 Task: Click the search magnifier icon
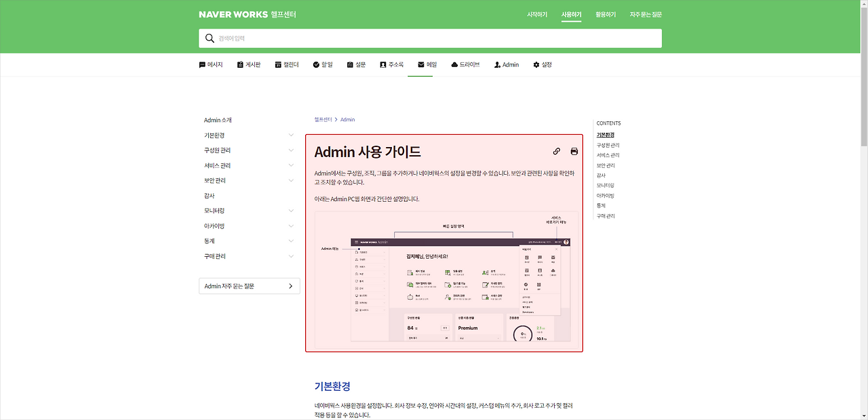pos(210,39)
